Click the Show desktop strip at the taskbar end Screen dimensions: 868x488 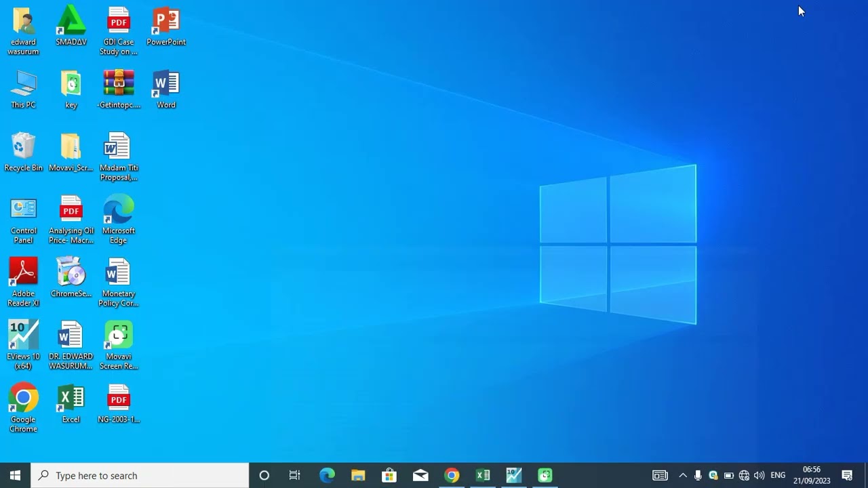866,476
